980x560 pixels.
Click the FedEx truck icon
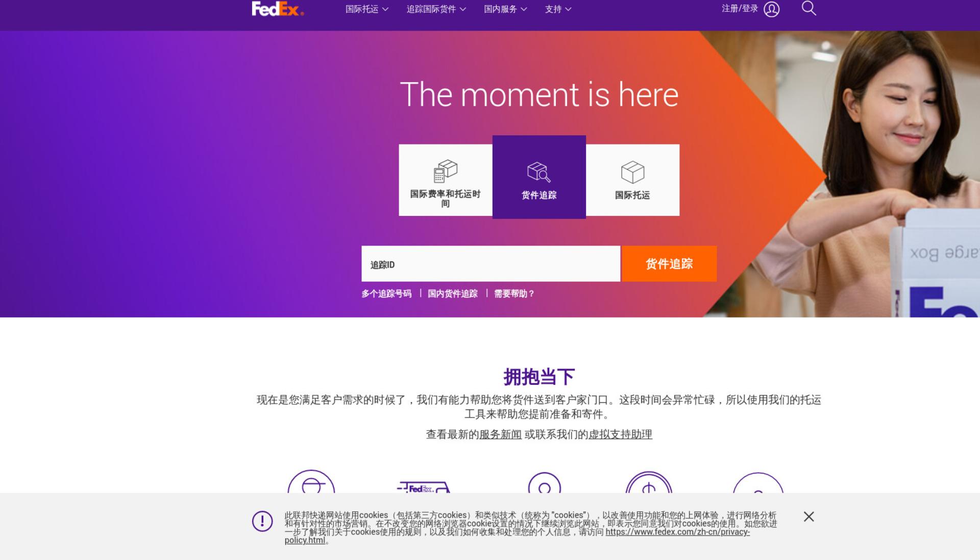tap(423, 487)
